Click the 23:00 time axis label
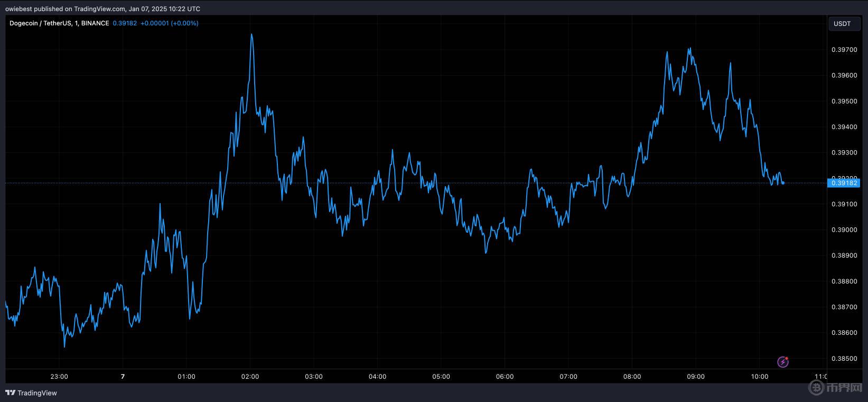 click(59, 377)
